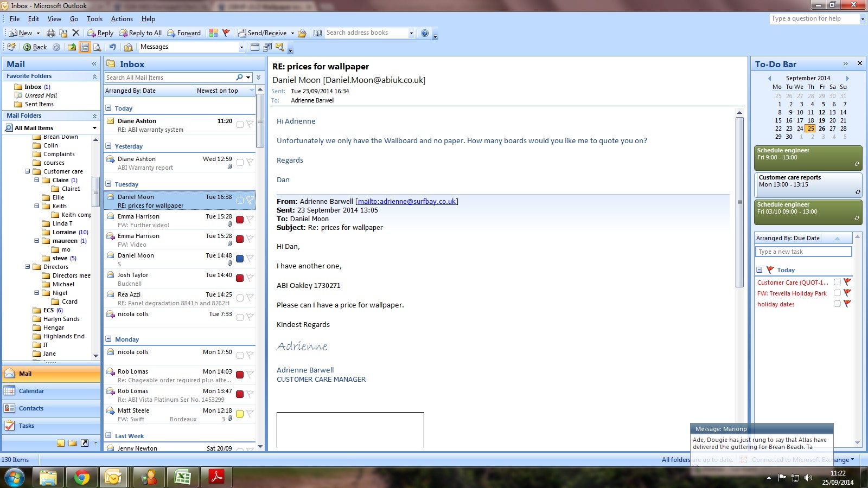Open the Go menu
Viewport: 868px width, 488px height.
tap(74, 19)
